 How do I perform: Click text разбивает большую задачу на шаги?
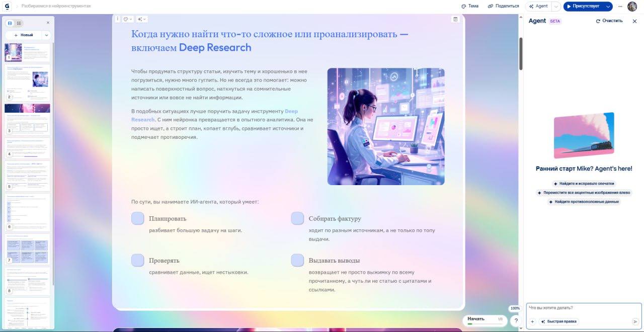point(196,230)
